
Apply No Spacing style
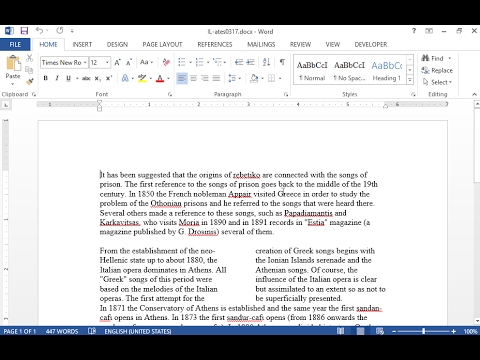coord(349,70)
